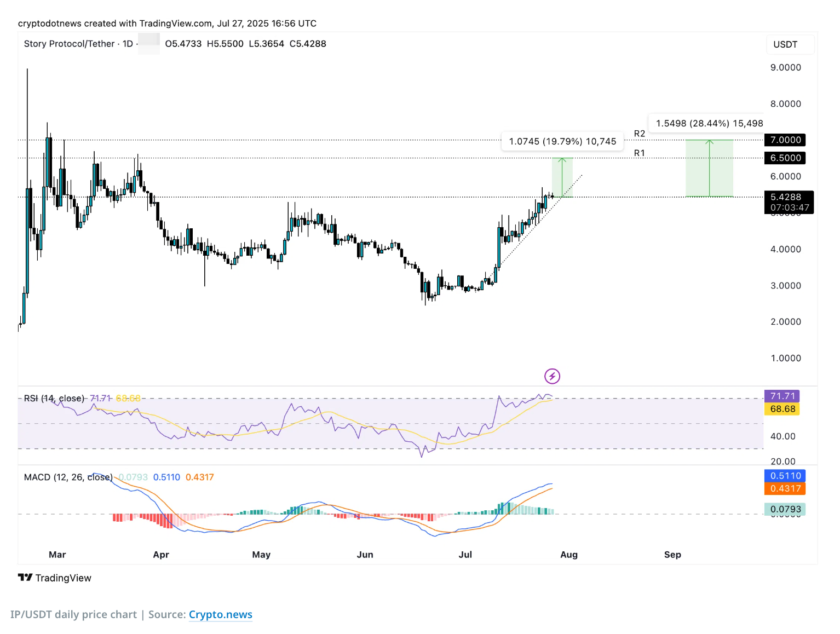
Task: Click the Aug label on time axis
Action: [569, 555]
